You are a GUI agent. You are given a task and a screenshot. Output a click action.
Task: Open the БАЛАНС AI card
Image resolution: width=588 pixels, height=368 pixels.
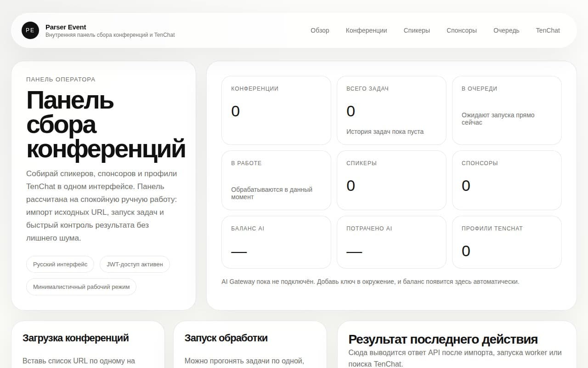click(x=276, y=242)
